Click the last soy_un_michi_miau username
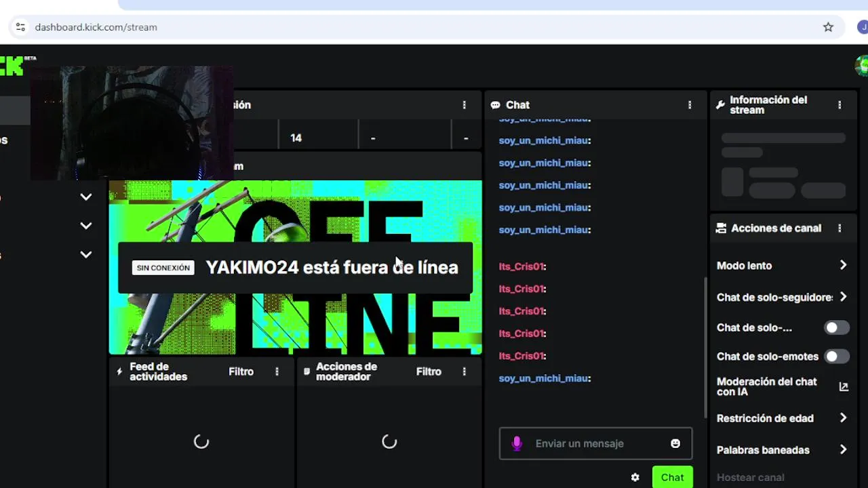 [x=545, y=378]
